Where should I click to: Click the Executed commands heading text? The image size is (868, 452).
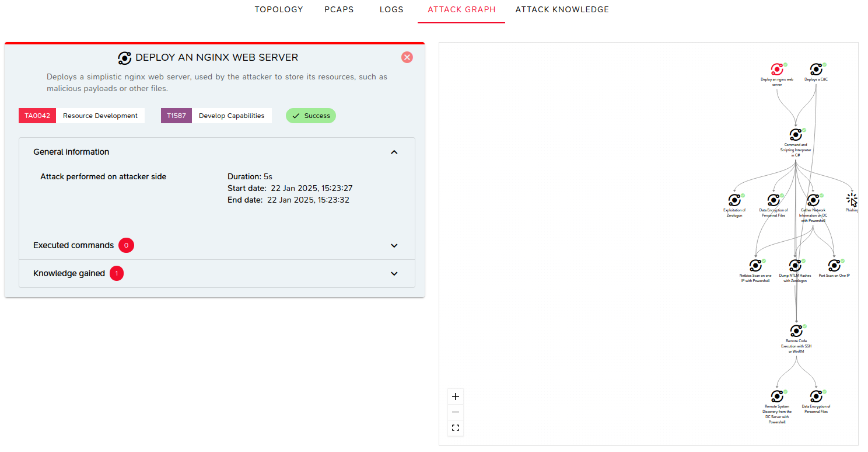tap(73, 245)
